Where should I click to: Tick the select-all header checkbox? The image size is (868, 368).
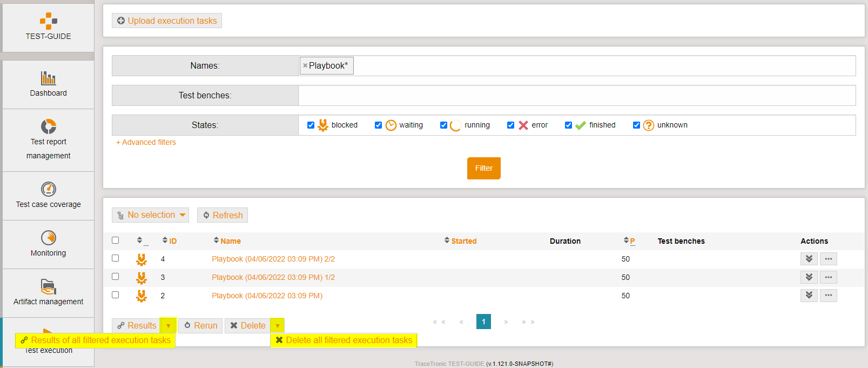[115, 240]
